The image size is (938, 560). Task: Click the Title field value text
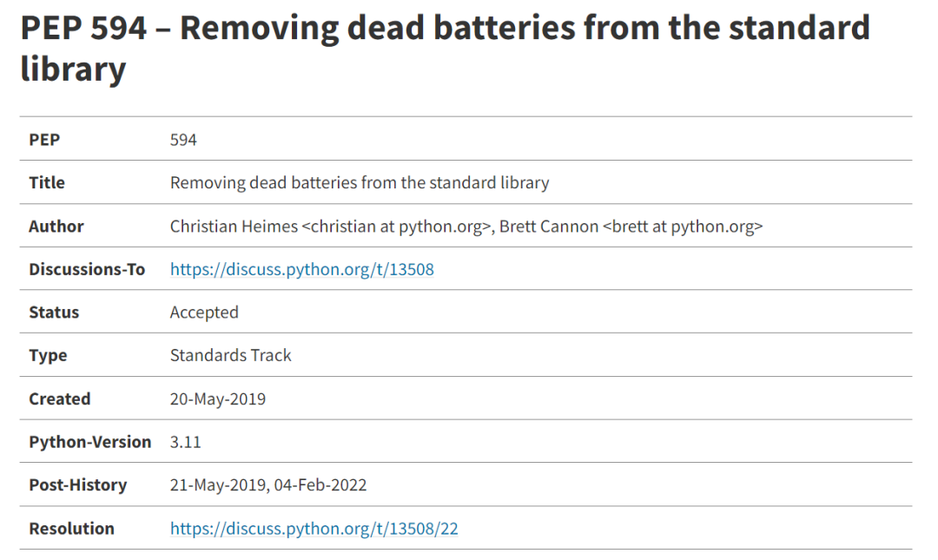coord(360,182)
